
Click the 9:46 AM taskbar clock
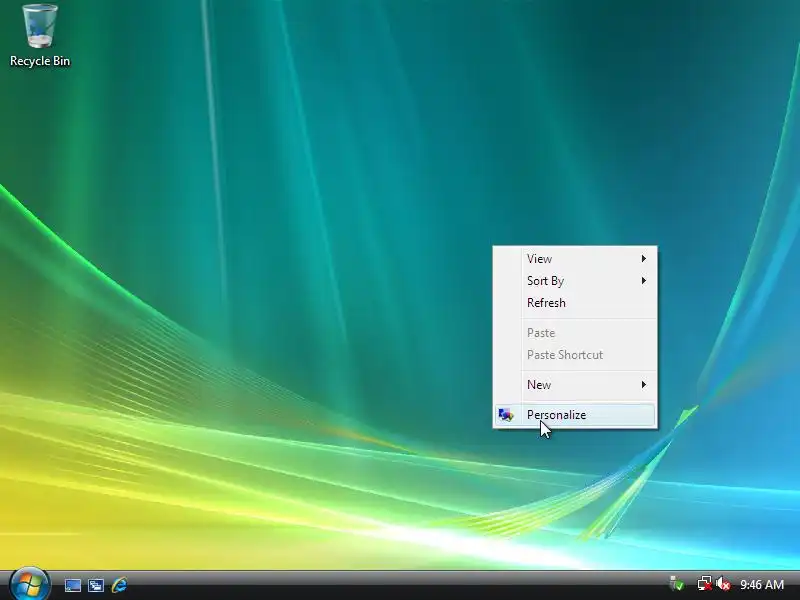click(762, 584)
